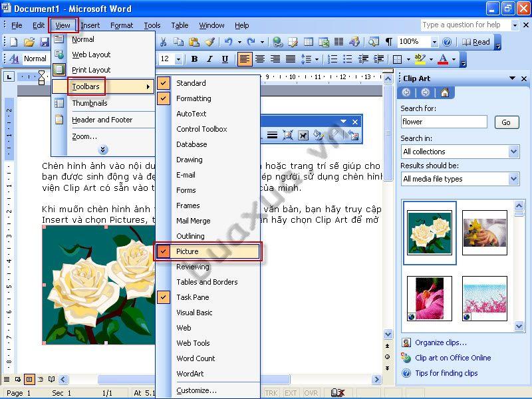Save the document with the floppy icon
The height and width of the screenshot is (399, 532).
coord(45,42)
